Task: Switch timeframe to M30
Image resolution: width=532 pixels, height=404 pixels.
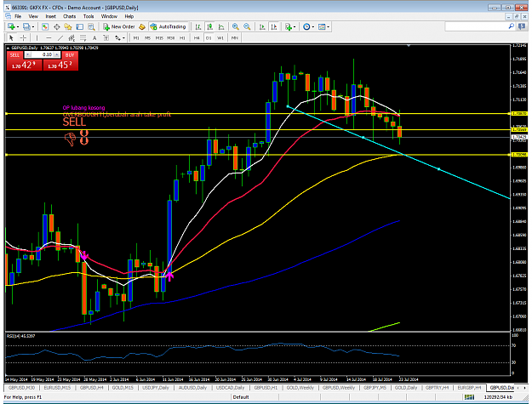Action: 170,38
